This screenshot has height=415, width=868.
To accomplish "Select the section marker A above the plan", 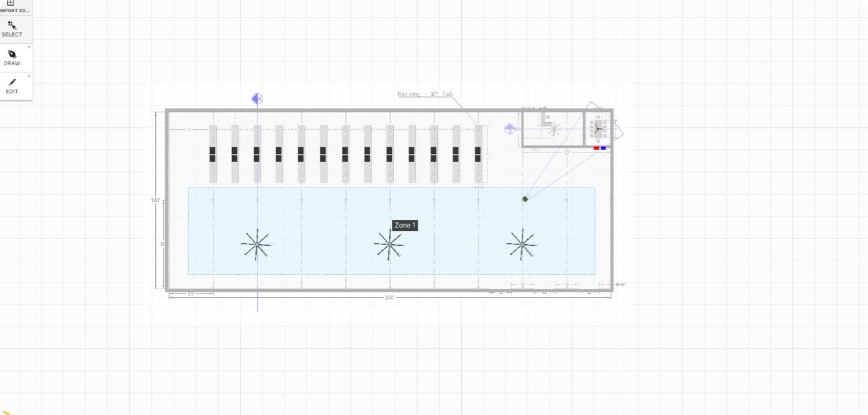I will coord(257,99).
